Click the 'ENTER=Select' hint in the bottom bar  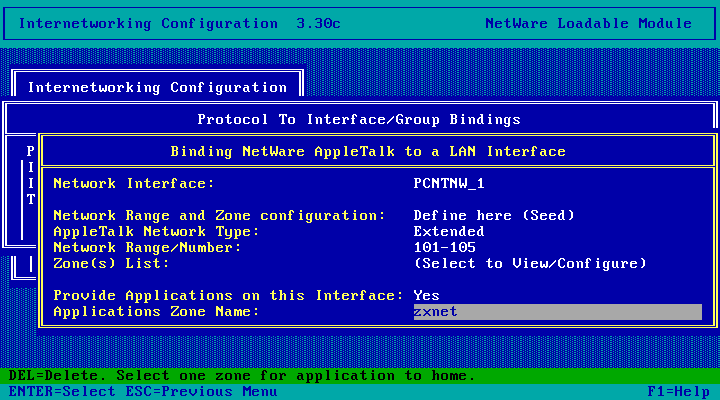pyautogui.click(x=62, y=392)
